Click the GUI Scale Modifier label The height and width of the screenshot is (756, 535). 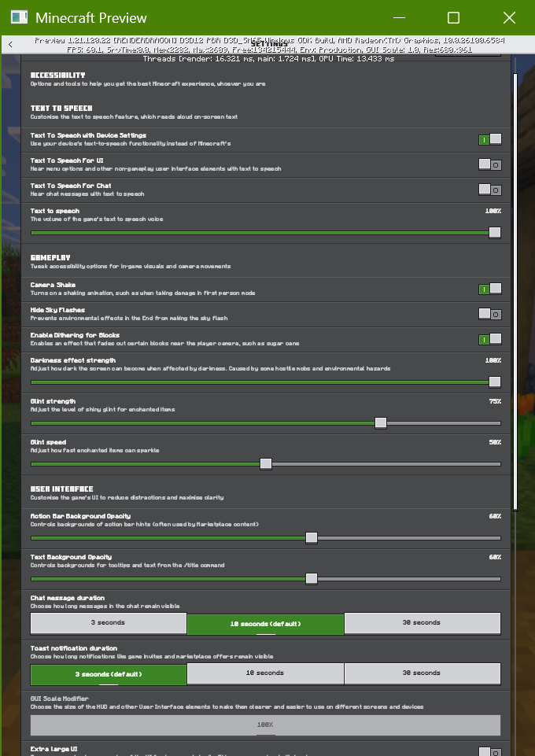[59, 699]
